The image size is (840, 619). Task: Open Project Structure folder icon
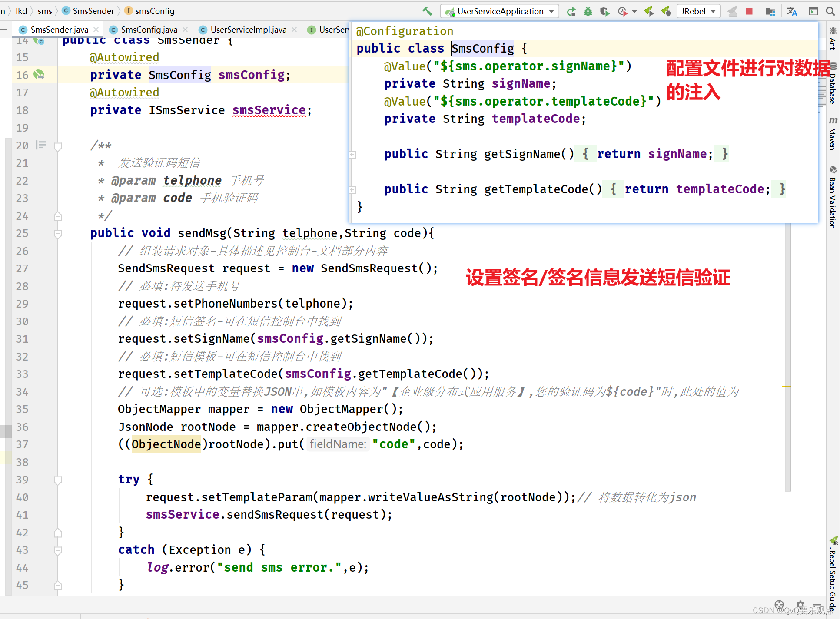[770, 11]
